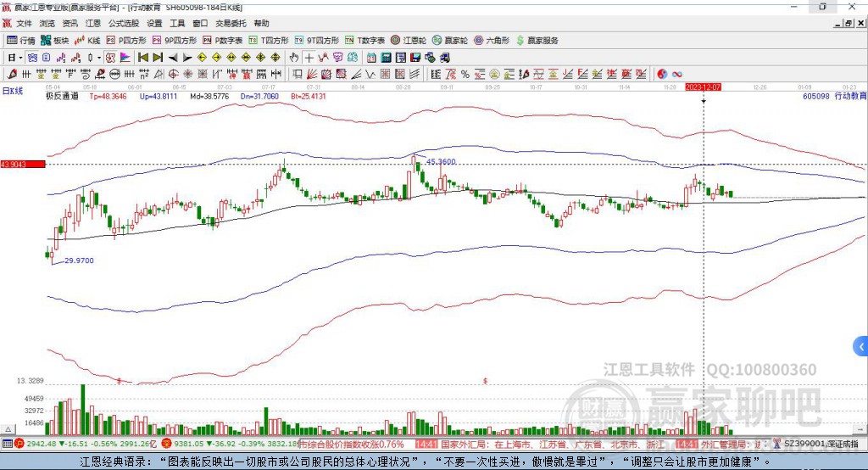Restore the inner chart window

[849, 23]
